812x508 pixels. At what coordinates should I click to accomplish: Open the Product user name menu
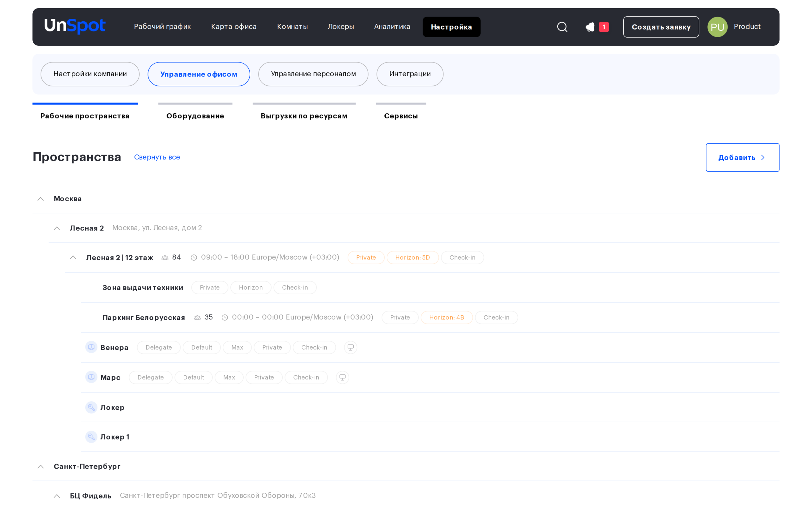(747, 27)
